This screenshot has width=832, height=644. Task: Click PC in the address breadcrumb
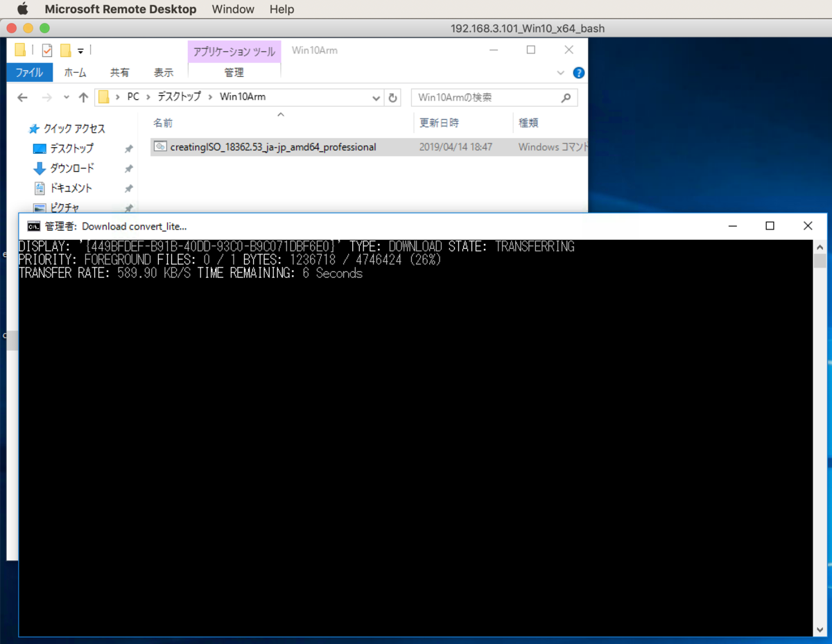(x=133, y=97)
